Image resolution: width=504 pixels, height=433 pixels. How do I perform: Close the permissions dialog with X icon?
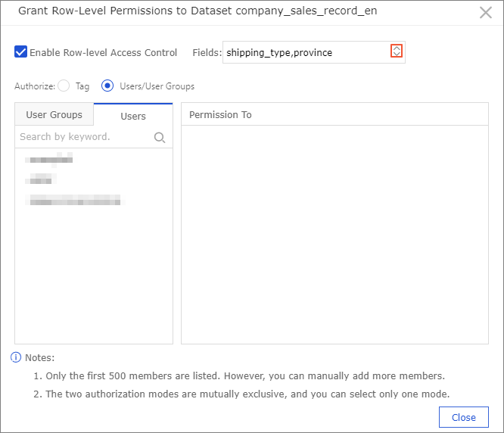coord(485,13)
